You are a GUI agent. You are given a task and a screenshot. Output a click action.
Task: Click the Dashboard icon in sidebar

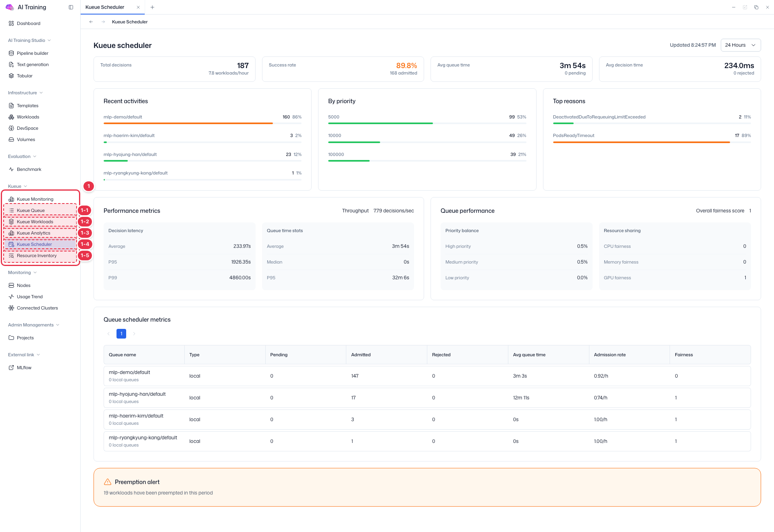coord(11,23)
